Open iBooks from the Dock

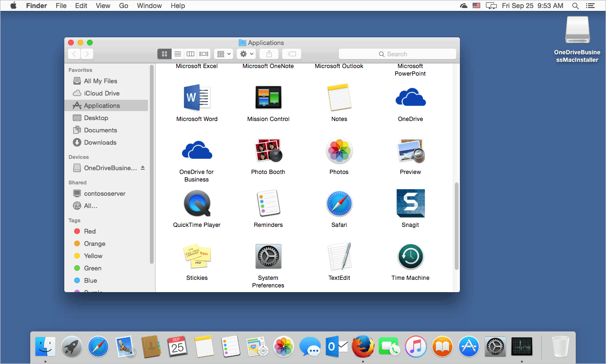[x=442, y=347]
